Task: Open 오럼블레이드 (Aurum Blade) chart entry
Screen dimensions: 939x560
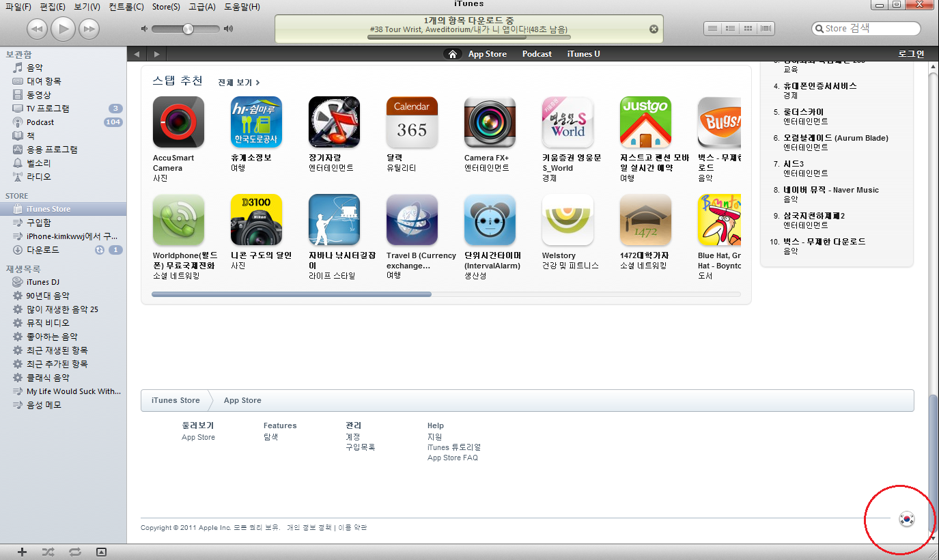Action: (836, 138)
